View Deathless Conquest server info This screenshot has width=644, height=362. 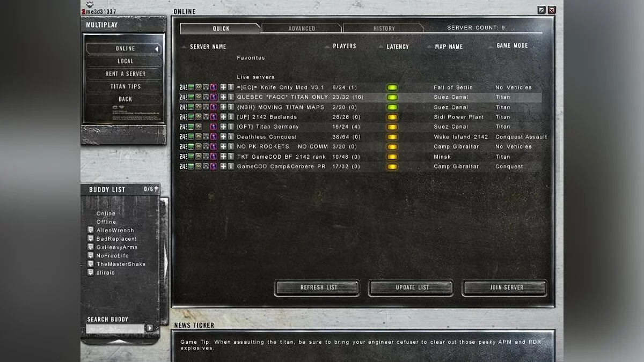pyautogui.click(x=231, y=137)
